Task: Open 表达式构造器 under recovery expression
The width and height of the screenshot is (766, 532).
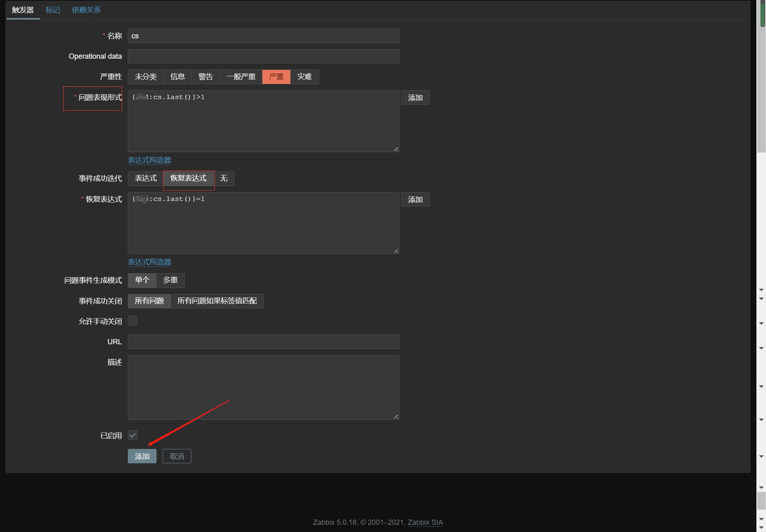Action: (x=149, y=262)
